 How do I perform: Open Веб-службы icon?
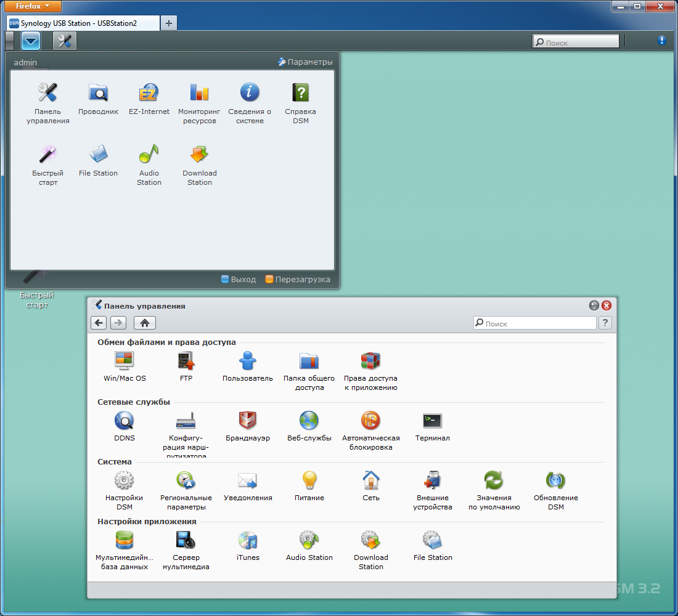(309, 426)
